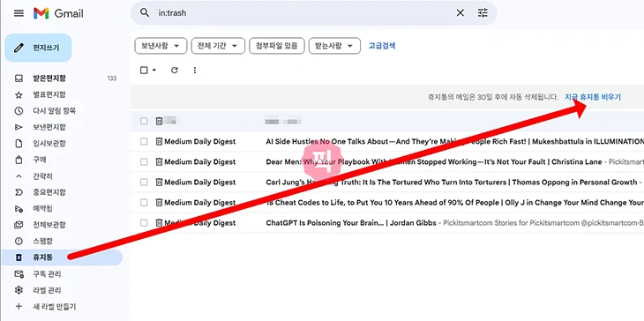
Task: Check the Carl Jung email checkbox
Action: point(144,183)
